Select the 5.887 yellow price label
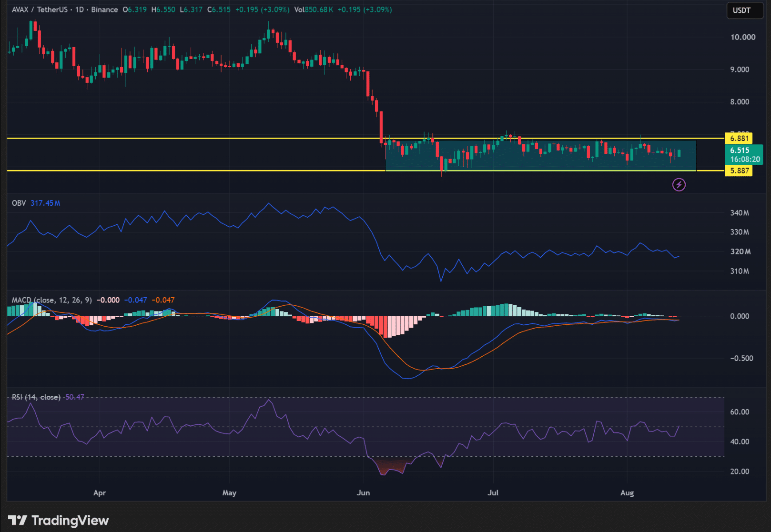The image size is (771, 532). click(738, 171)
